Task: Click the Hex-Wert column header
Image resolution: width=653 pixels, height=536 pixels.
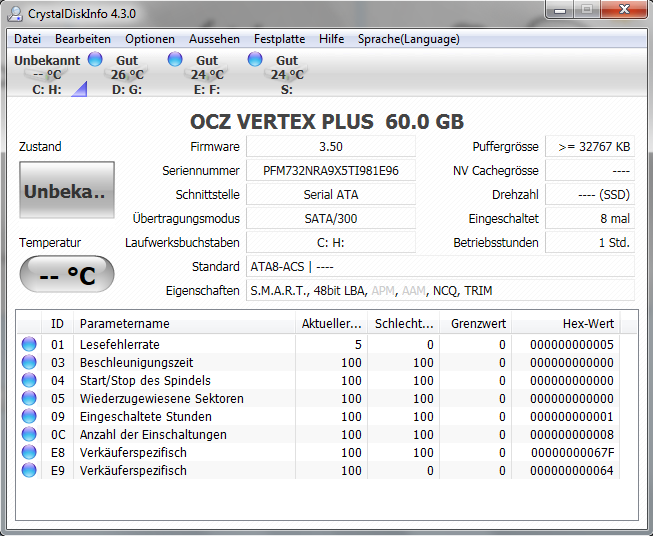Action: (566, 324)
